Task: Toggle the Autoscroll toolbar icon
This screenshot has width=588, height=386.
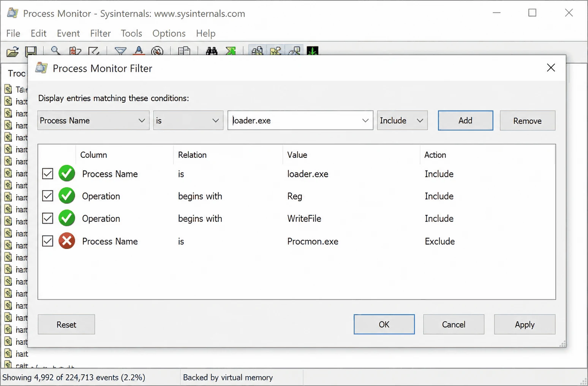Action: tap(75, 51)
